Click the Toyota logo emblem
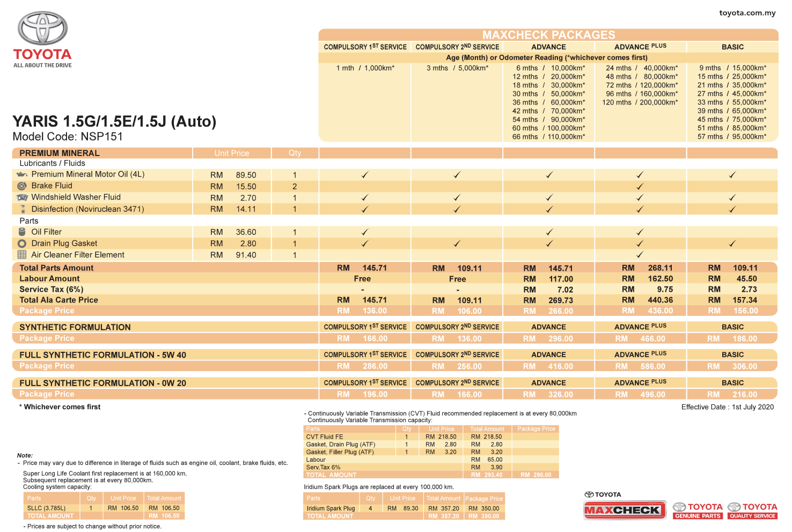Image resolution: width=792 pixels, height=532 pixels. click(x=42, y=28)
